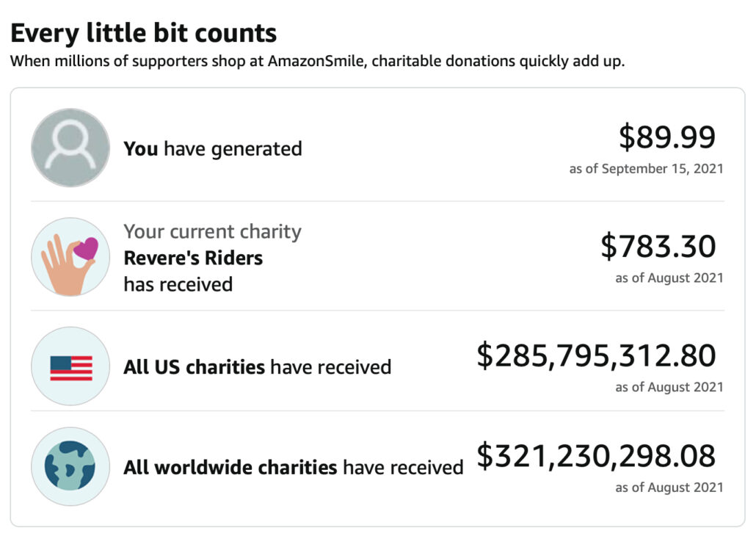756x536 pixels.
Task: Click the $321,230,298.08 worldwide total
Action: point(596,456)
